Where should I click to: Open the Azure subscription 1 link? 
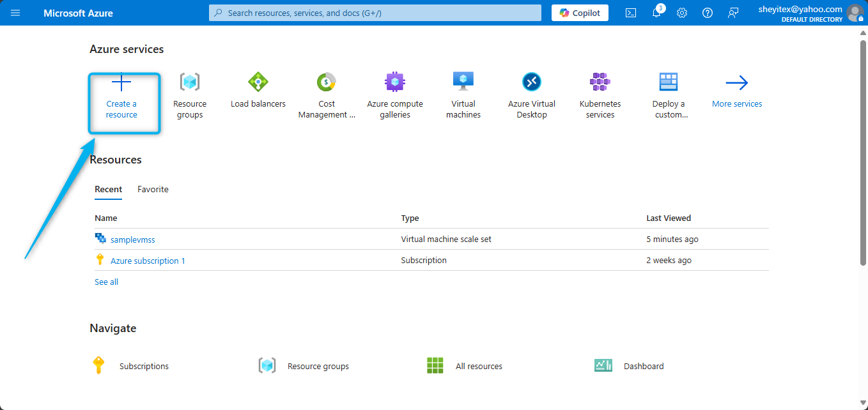pyautogui.click(x=148, y=261)
